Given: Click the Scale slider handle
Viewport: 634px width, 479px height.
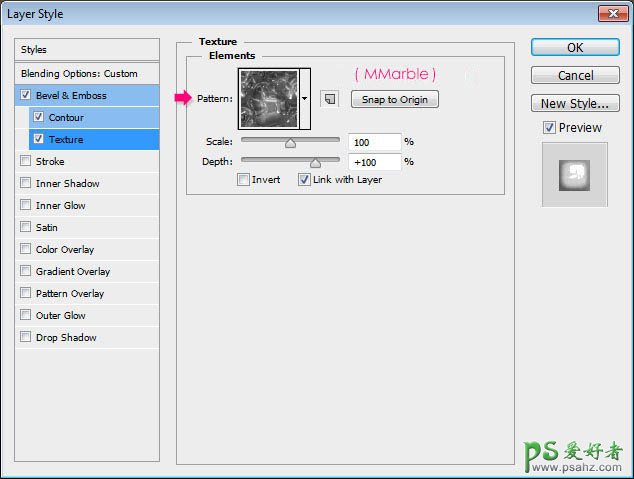Looking at the screenshot, I should (x=290, y=143).
